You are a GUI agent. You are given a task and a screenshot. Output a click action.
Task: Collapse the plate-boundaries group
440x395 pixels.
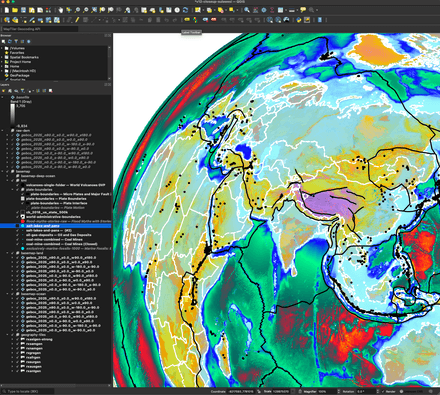tap(12, 189)
